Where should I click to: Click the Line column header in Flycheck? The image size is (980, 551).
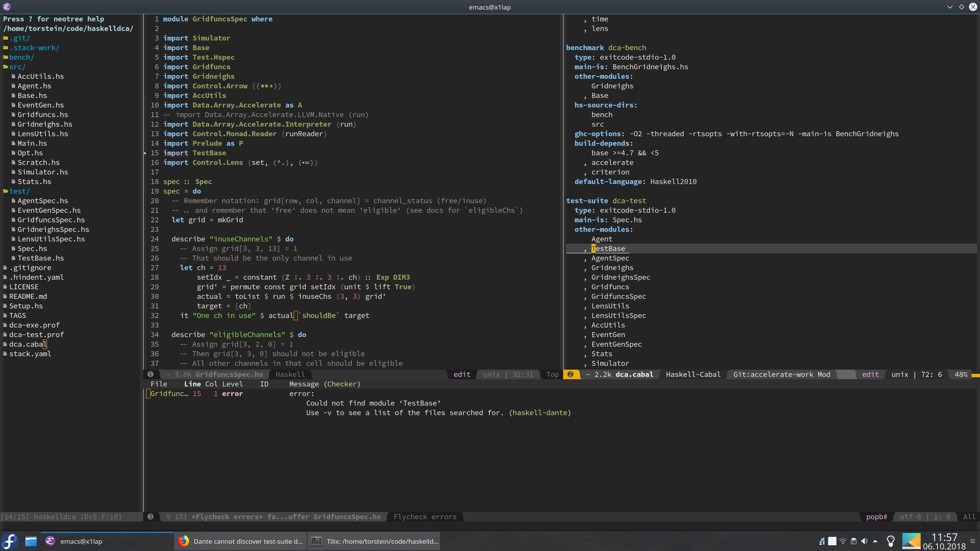(x=192, y=384)
